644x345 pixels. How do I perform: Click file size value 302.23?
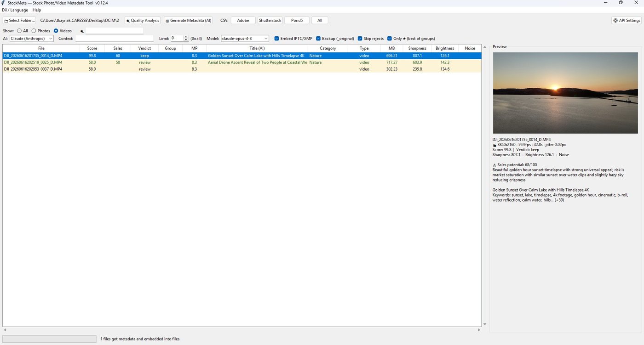[392, 69]
